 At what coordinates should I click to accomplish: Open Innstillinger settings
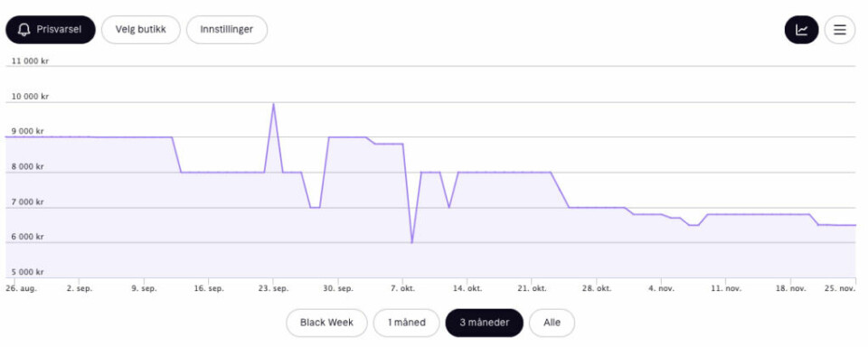tap(227, 30)
